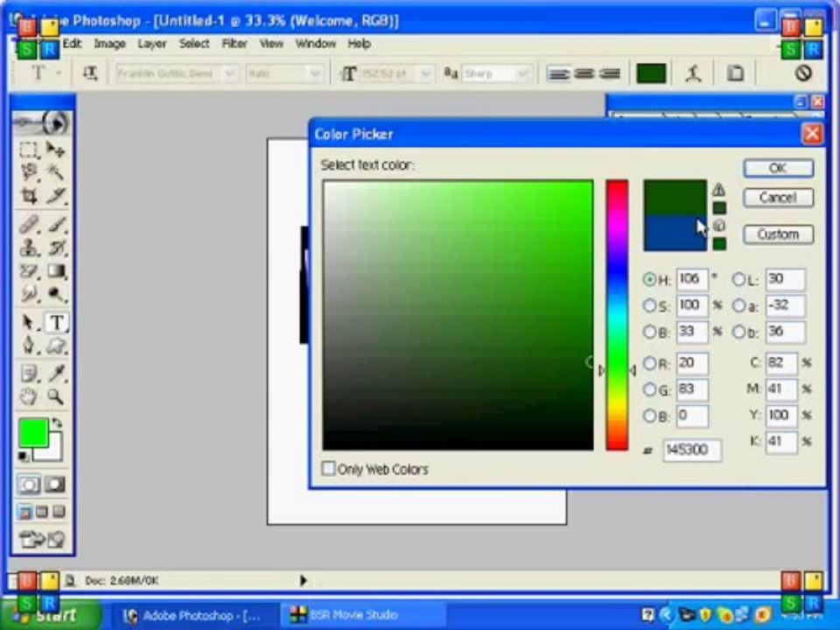Select the Magic Wand tool
840x630 pixels.
click(x=56, y=172)
